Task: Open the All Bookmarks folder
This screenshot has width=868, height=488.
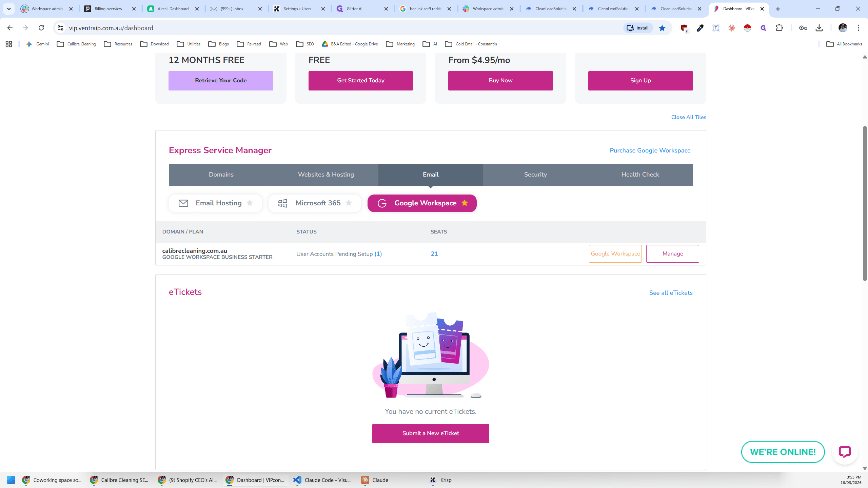Action: [844, 44]
